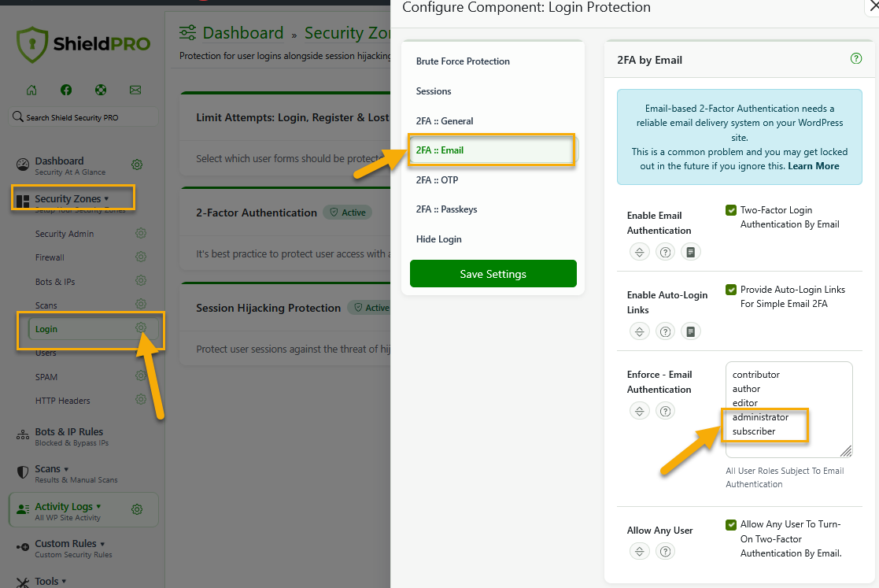Select 2FA :: Email section
Image resolution: width=879 pixels, height=588 pixels.
493,150
